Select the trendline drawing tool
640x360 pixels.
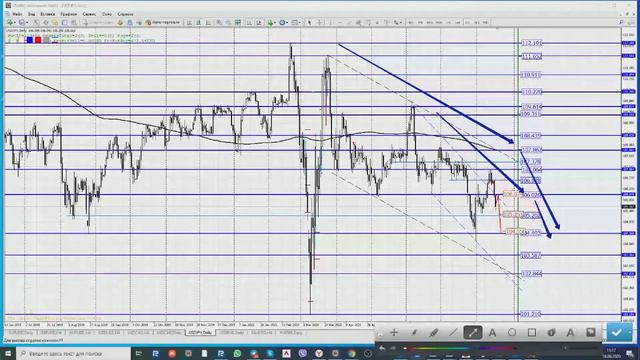point(349,22)
